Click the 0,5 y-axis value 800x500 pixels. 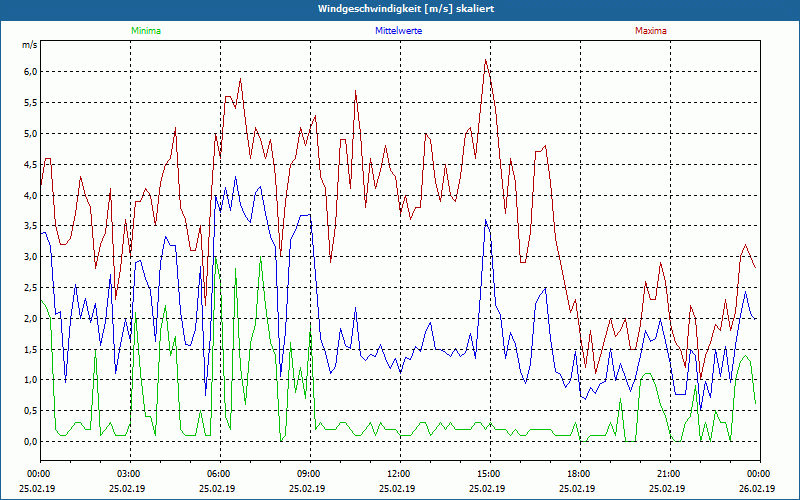click(31, 411)
